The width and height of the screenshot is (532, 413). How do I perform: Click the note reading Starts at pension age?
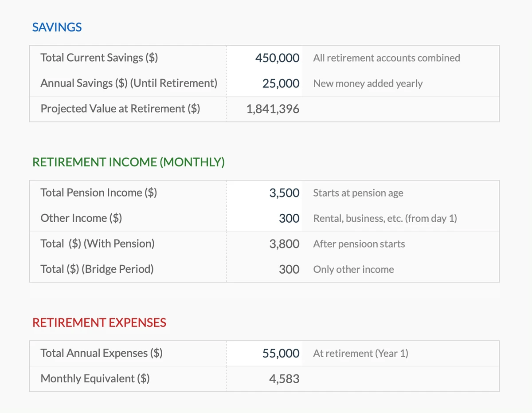357,193
